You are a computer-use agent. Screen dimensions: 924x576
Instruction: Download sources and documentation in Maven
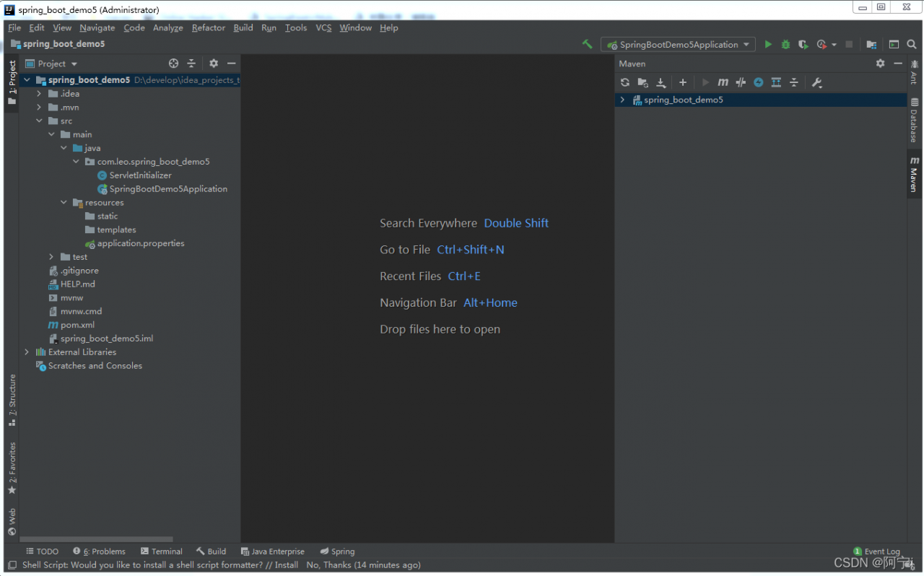tap(661, 82)
